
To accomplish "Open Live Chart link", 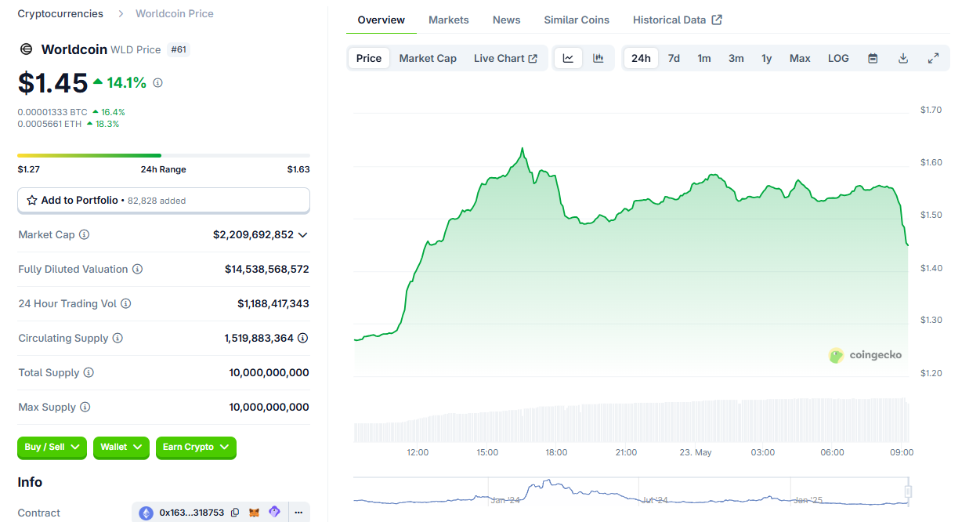I will click(506, 58).
